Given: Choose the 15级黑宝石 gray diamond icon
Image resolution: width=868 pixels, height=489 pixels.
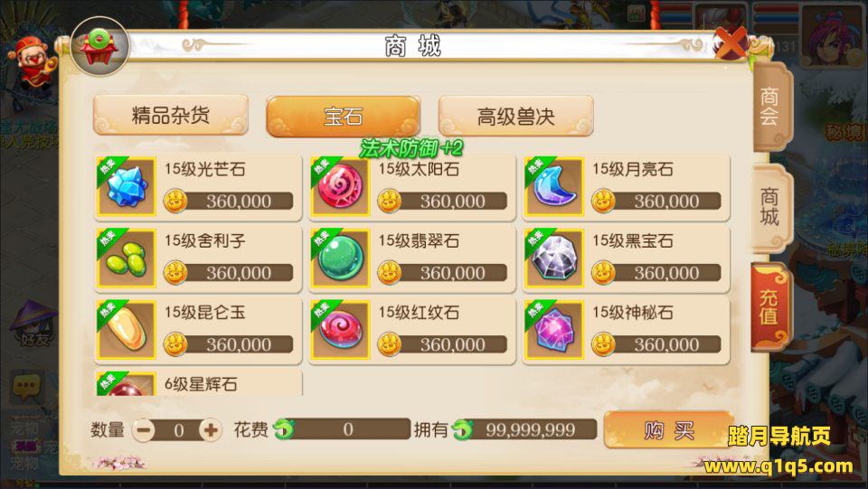Looking at the screenshot, I should (x=554, y=259).
